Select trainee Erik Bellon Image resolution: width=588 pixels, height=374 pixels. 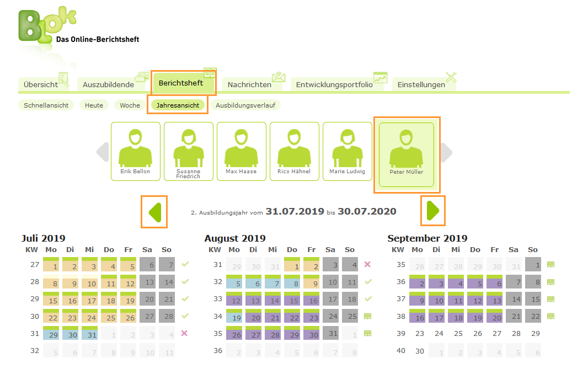click(135, 151)
